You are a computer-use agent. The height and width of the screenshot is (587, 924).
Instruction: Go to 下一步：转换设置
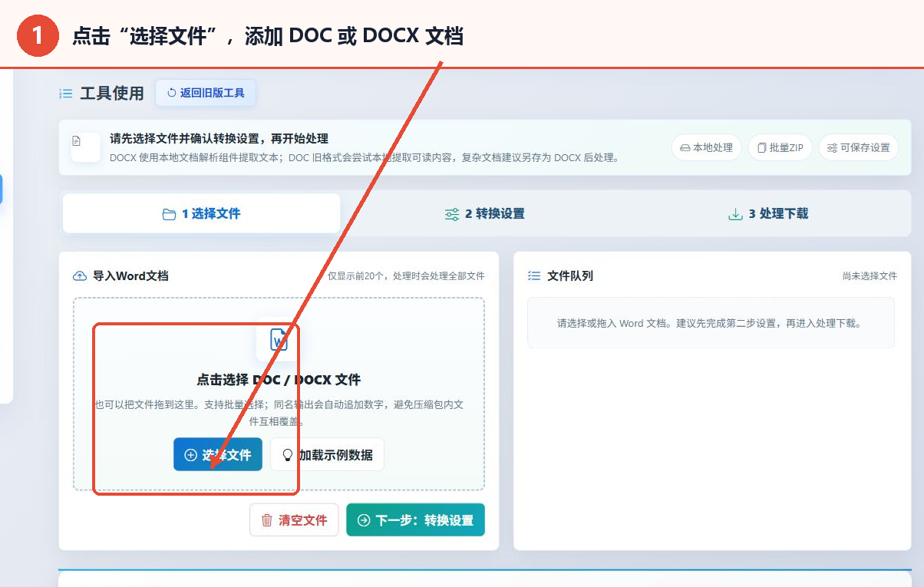tap(415, 519)
